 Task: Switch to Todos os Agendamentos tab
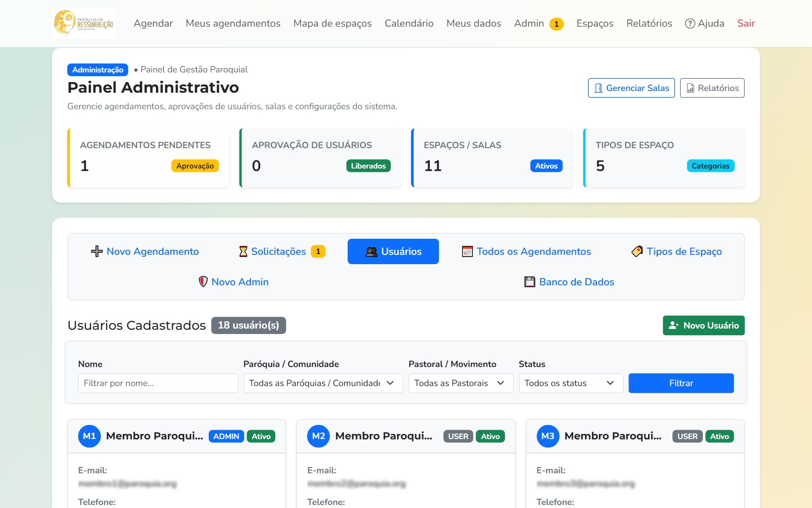(x=527, y=251)
